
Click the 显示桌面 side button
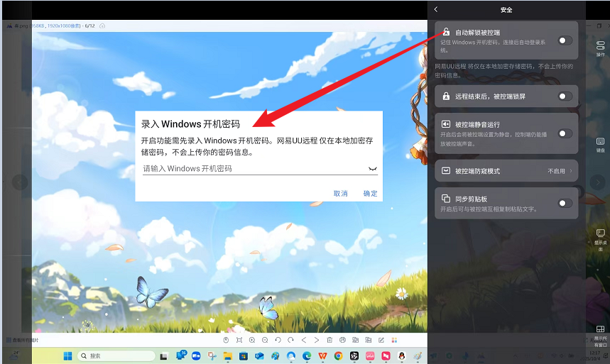tap(600, 239)
